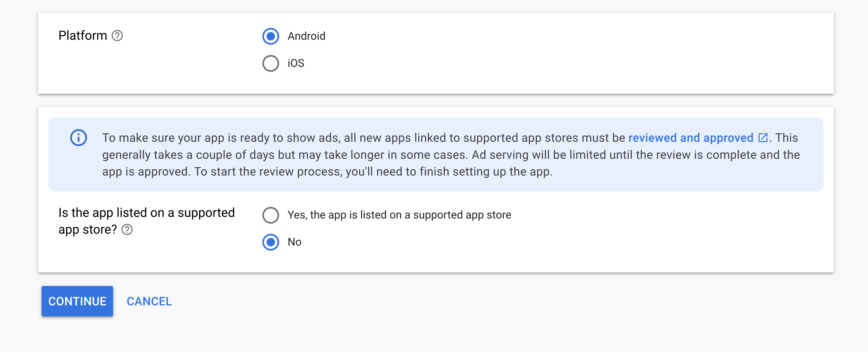Click the external link icon after reviewed and approved
The width and height of the screenshot is (868, 352).
[x=763, y=138]
